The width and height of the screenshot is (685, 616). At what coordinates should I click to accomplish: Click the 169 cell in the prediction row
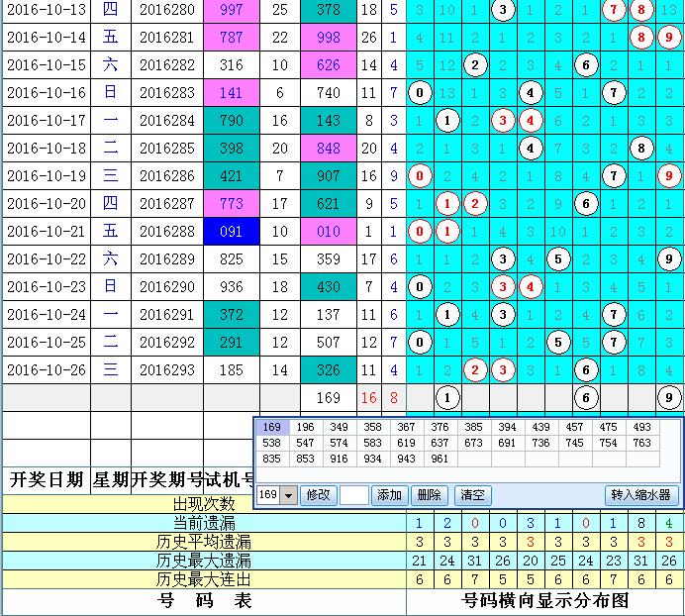click(x=329, y=398)
